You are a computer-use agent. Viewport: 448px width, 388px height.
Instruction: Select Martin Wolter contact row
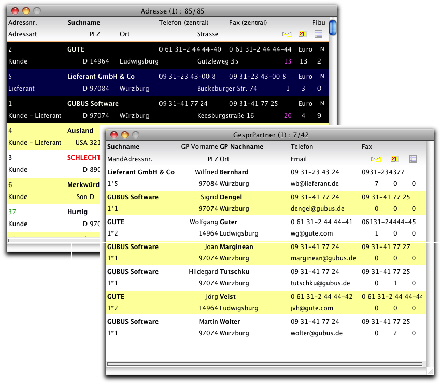[266, 327]
